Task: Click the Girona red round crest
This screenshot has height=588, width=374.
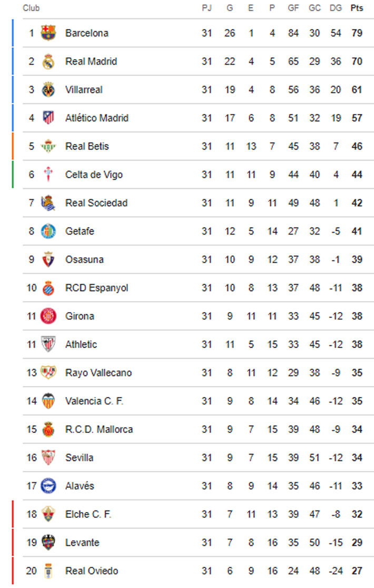Action: coord(48,316)
